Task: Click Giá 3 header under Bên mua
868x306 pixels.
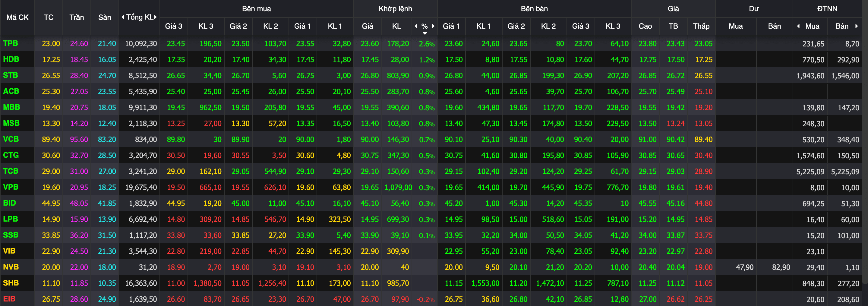Action: (x=173, y=26)
